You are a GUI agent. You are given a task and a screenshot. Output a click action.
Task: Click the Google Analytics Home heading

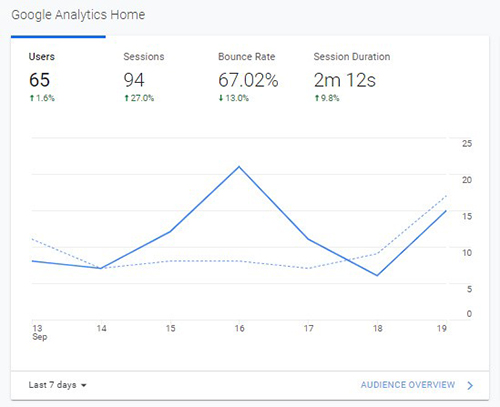pyautogui.click(x=78, y=15)
